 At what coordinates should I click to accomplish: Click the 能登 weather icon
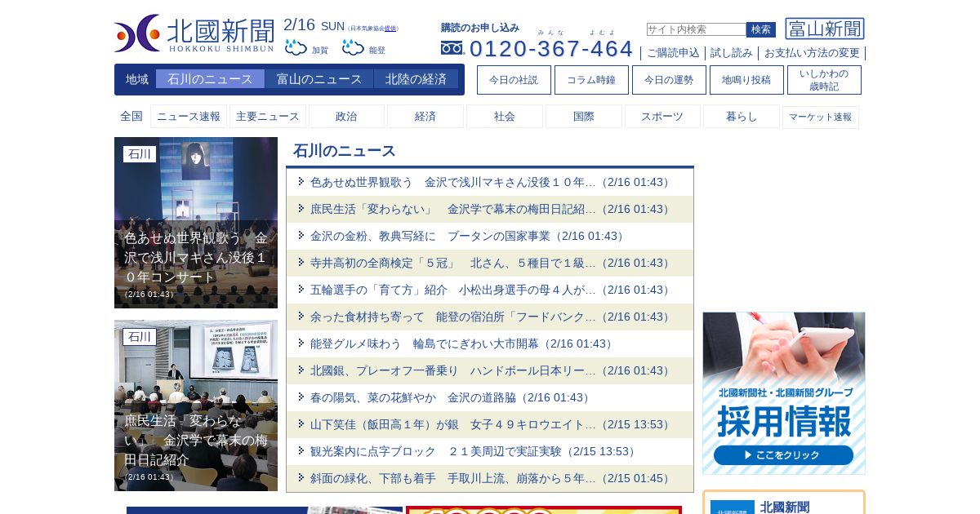click(x=353, y=47)
